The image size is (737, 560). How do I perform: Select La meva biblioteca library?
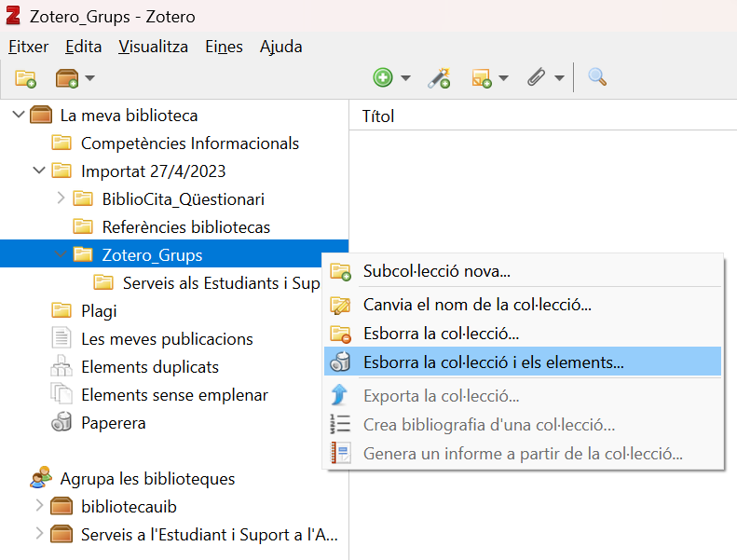[129, 116]
